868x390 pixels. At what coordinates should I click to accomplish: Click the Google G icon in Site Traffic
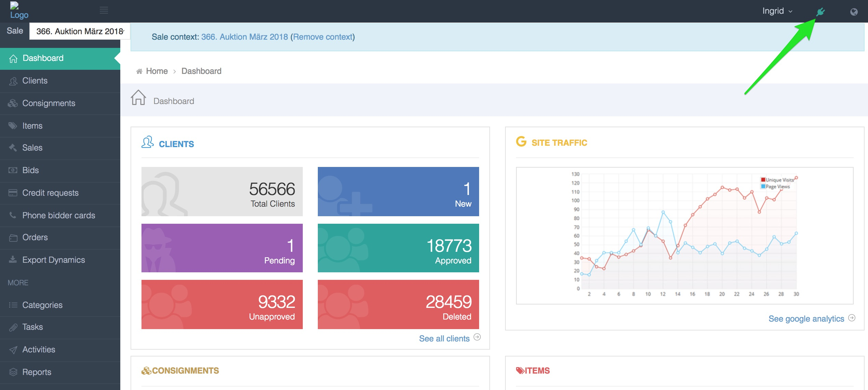[521, 141]
